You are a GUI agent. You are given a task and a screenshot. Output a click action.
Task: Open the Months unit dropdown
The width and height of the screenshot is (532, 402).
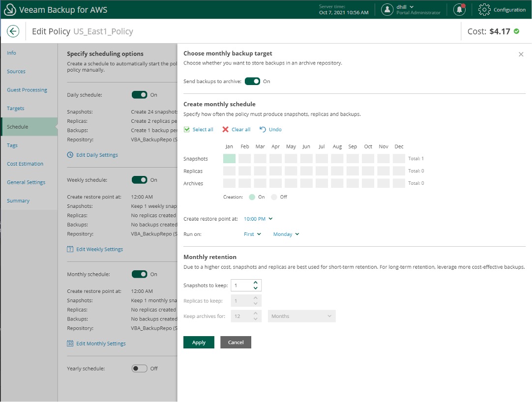pos(301,316)
